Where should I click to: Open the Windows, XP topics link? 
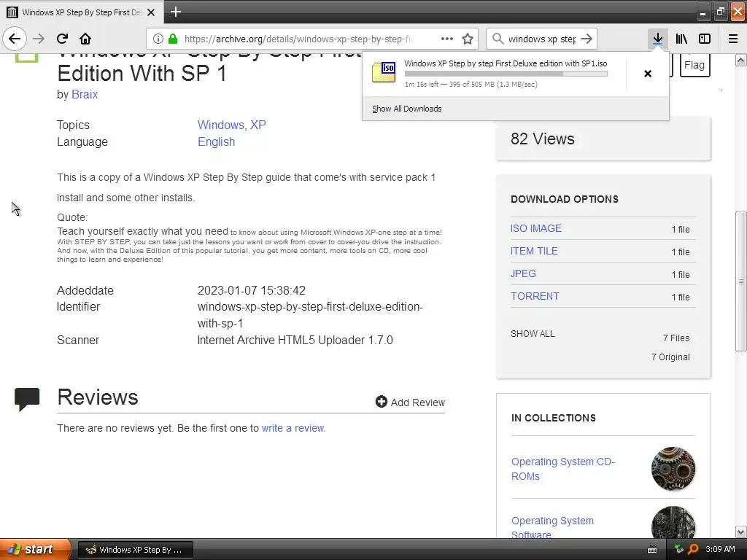pyautogui.click(x=231, y=125)
